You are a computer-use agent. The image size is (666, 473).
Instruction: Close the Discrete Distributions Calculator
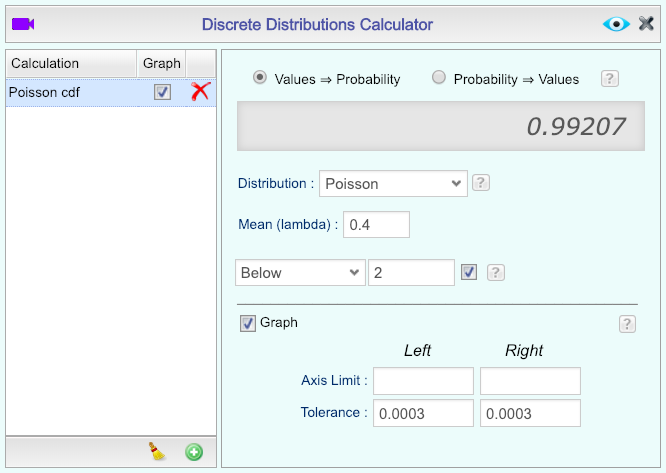click(646, 24)
